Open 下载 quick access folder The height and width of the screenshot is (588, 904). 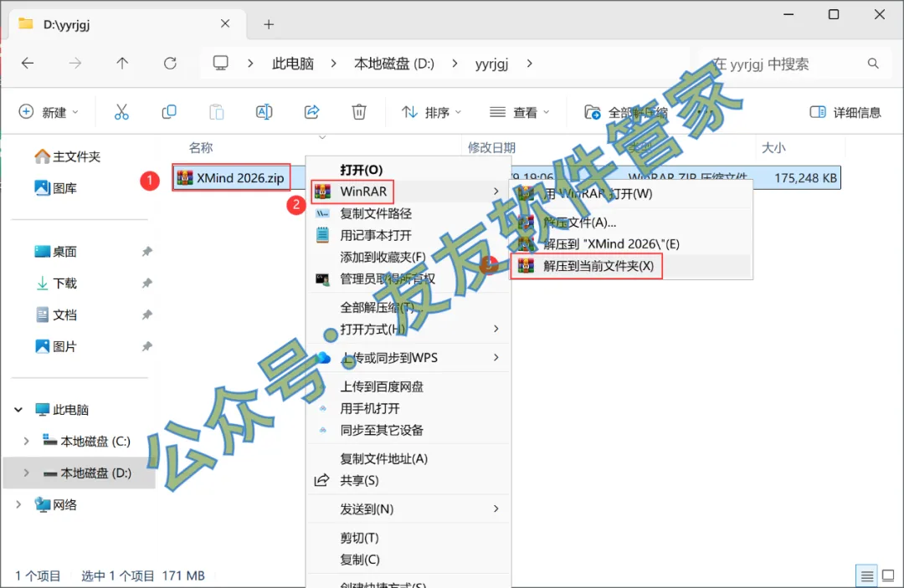[56, 284]
